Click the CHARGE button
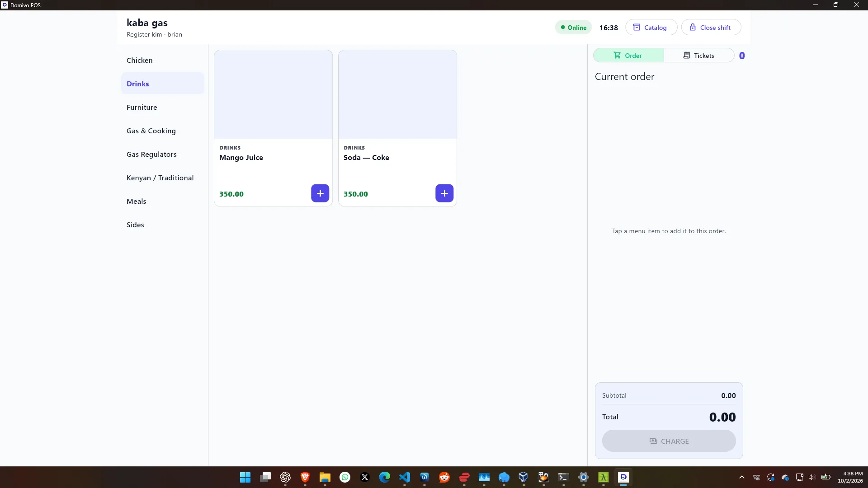Image resolution: width=868 pixels, height=488 pixels. coord(669,441)
